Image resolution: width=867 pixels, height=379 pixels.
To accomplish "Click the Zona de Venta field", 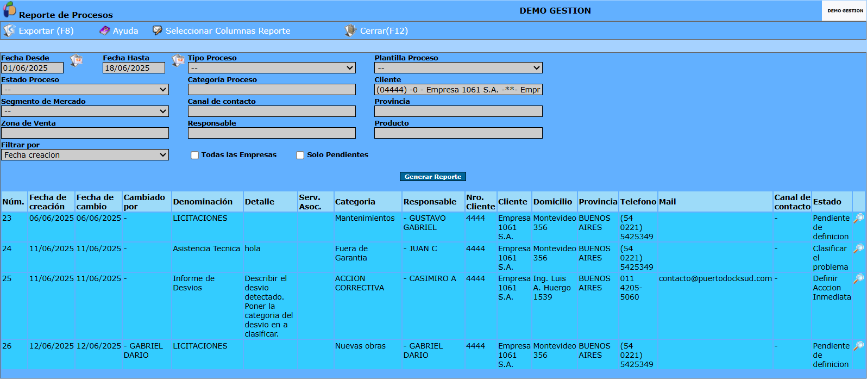I will 85,133.
